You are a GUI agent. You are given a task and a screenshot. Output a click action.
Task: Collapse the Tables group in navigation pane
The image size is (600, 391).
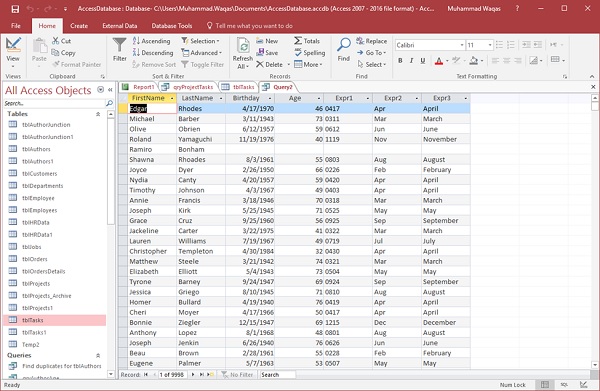pos(98,114)
